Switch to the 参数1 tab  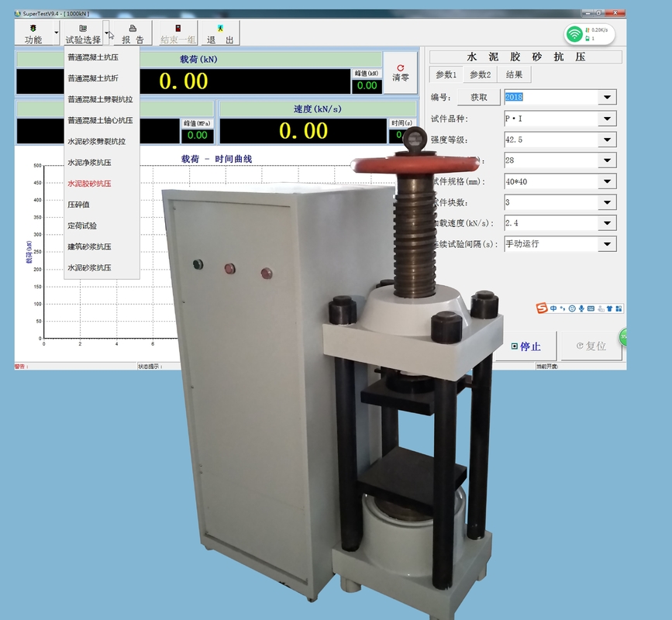[446, 74]
